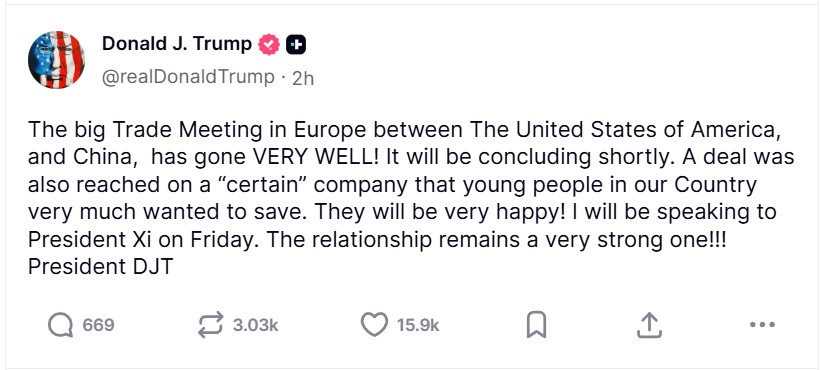The height and width of the screenshot is (370, 821).
Task: Expand the three-dot more options menu
Action: pyautogui.click(x=762, y=325)
